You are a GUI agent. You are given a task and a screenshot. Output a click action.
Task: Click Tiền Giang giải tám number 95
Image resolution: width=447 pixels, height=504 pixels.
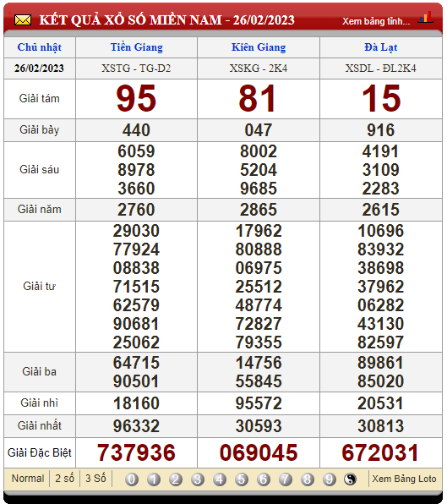(x=136, y=98)
